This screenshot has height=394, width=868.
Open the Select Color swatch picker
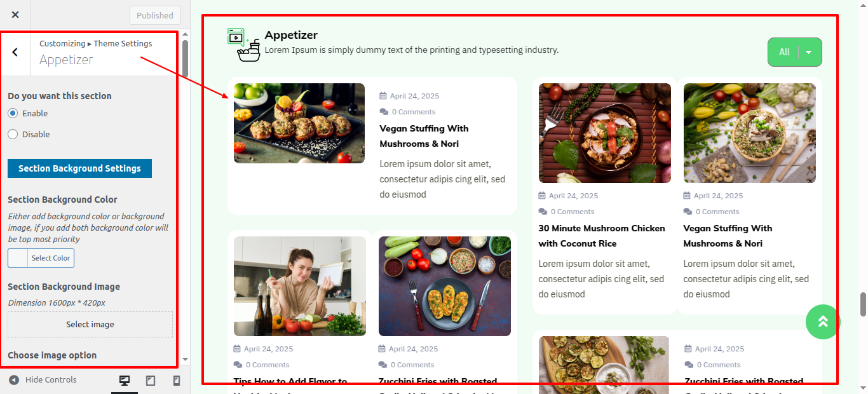point(41,258)
